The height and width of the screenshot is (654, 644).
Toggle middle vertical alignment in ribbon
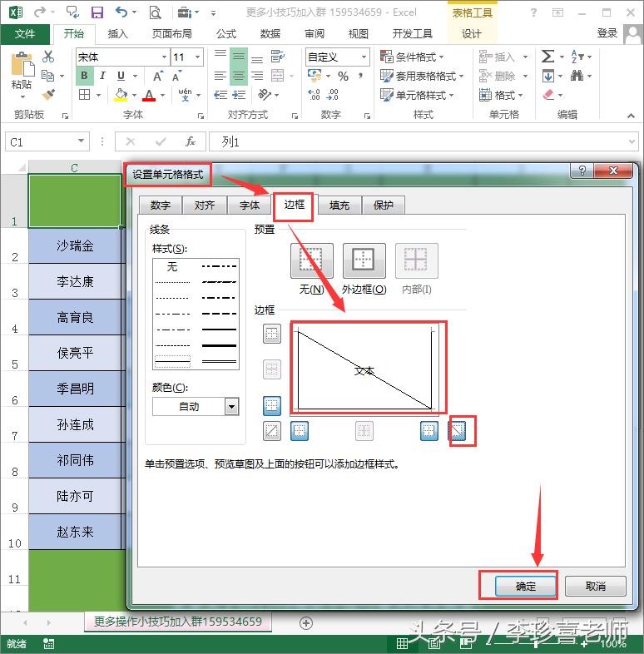[x=238, y=56]
